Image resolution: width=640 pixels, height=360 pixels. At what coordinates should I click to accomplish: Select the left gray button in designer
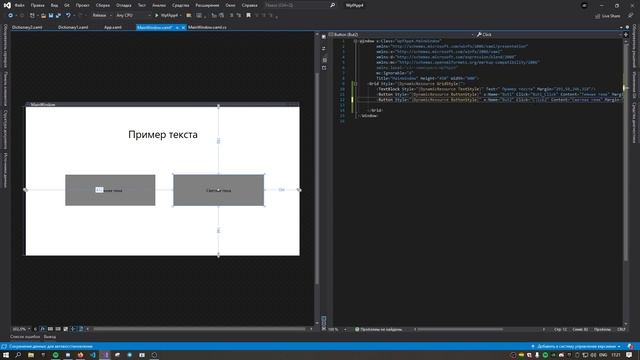point(110,190)
